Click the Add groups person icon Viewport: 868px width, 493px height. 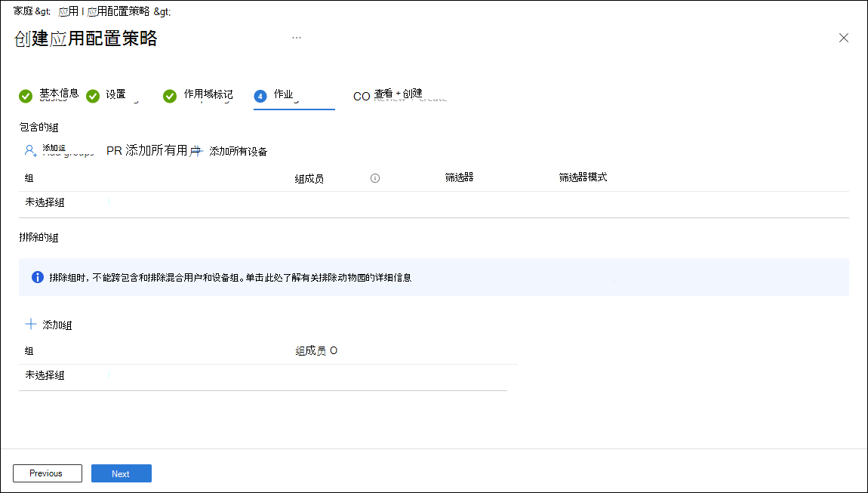point(29,149)
